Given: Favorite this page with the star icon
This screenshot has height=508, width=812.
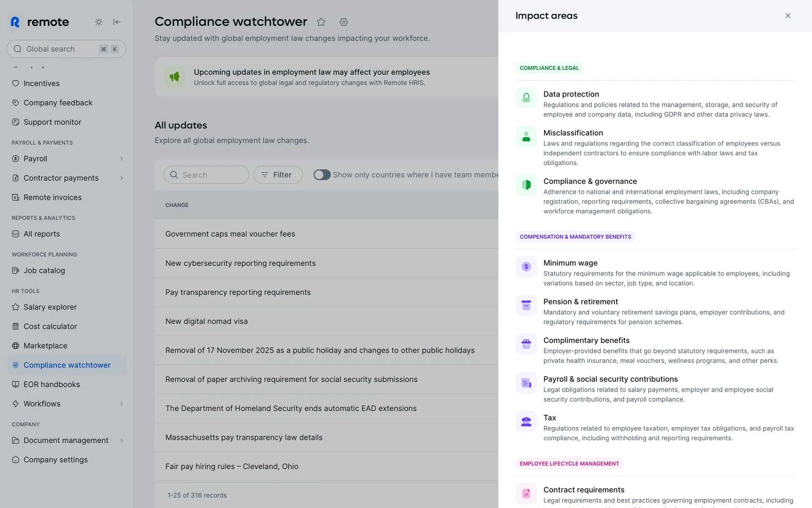Looking at the screenshot, I should (x=321, y=22).
